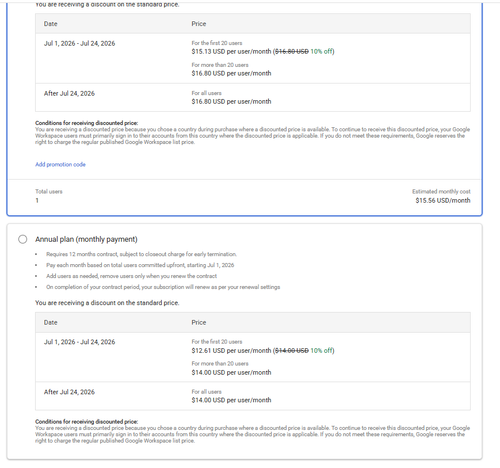
Task: Click the Total users label
Action: click(x=49, y=191)
